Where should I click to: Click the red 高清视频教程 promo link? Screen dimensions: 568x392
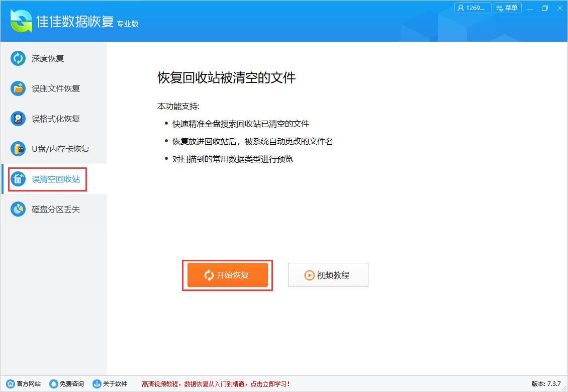[x=216, y=384]
